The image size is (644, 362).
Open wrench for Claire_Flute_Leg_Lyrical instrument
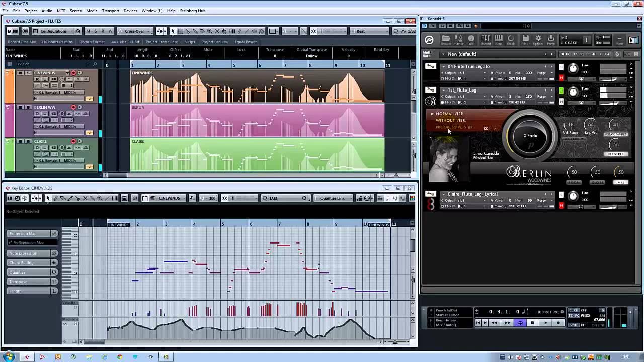430,194
